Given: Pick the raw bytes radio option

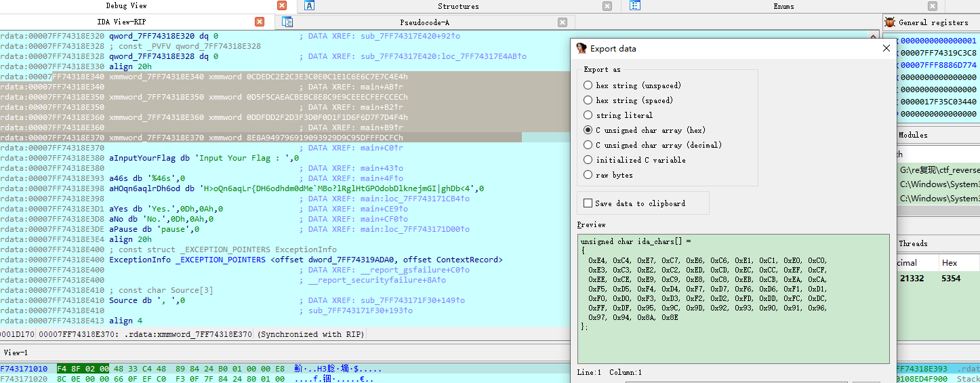Looking at the screenshot, I should click(x=588, y=175).
